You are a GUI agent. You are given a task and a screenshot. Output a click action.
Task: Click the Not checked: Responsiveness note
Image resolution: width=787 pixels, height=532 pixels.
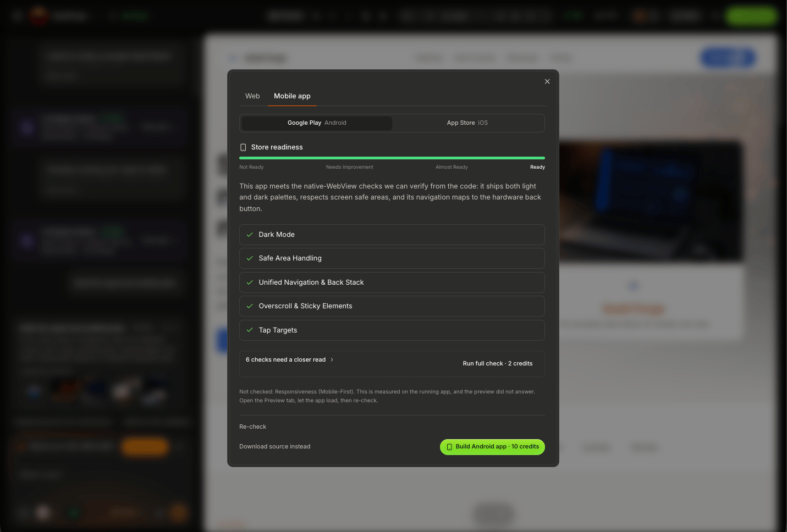point(387,396)
